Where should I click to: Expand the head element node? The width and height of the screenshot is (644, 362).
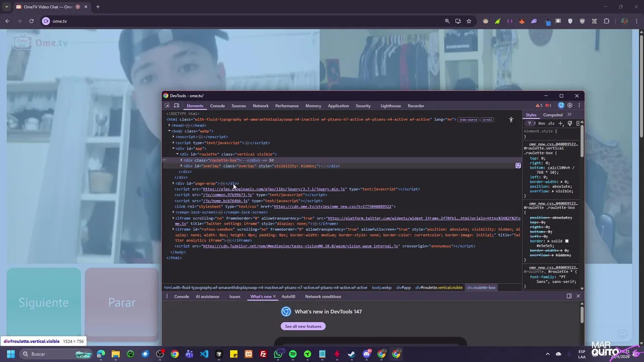(170, 125)
